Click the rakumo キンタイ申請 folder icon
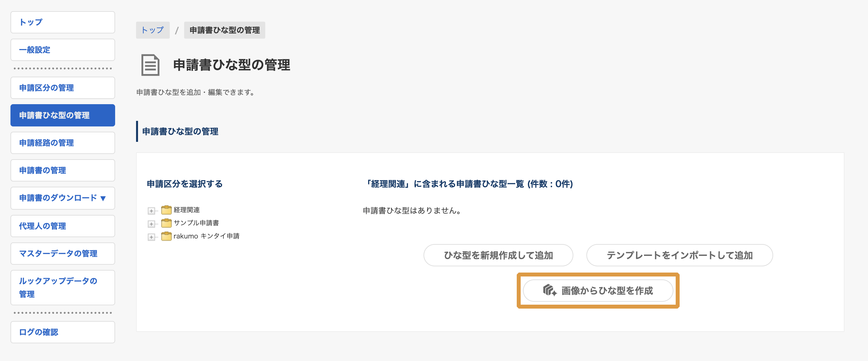Viewport: 868px width, 361px height. (x=166, y=236)
